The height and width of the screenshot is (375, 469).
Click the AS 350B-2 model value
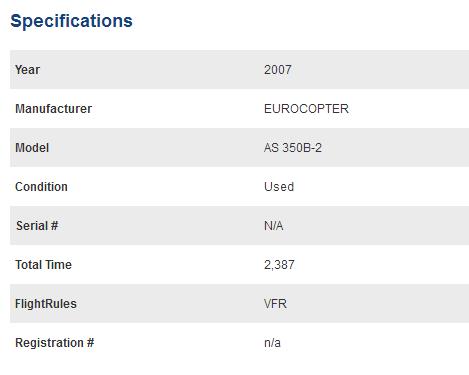(293, 148)
